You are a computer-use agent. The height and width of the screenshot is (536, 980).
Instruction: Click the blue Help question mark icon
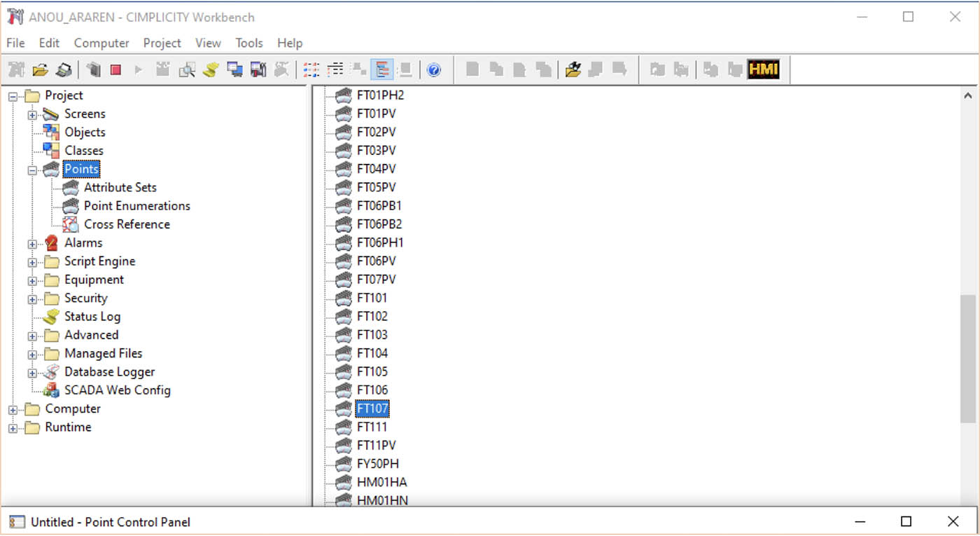point(434,69)
